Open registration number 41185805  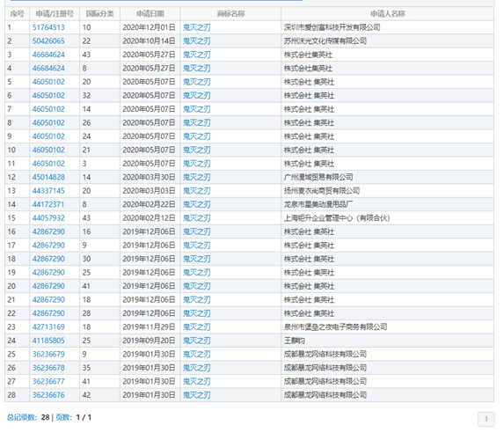pos(48,341)
